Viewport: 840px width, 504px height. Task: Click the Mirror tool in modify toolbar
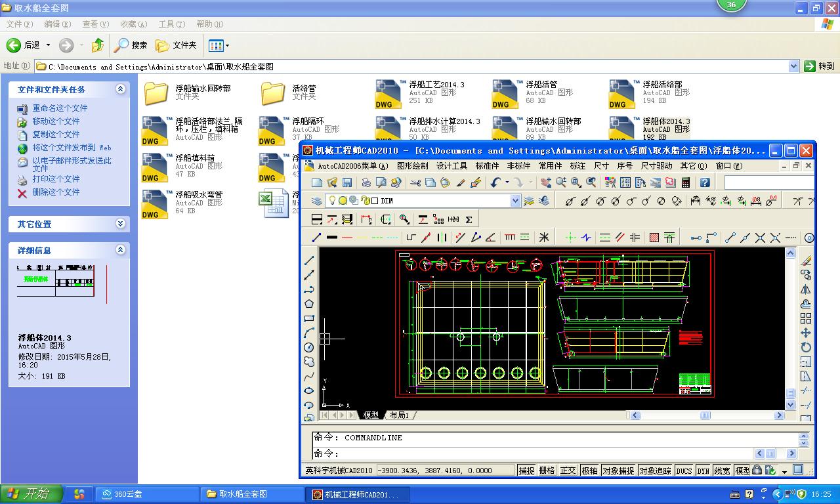coord(806,289)
